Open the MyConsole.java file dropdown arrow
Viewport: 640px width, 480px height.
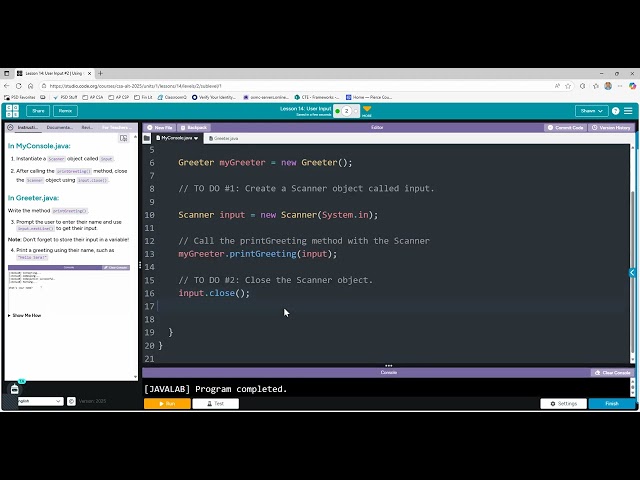click(196, 138)
